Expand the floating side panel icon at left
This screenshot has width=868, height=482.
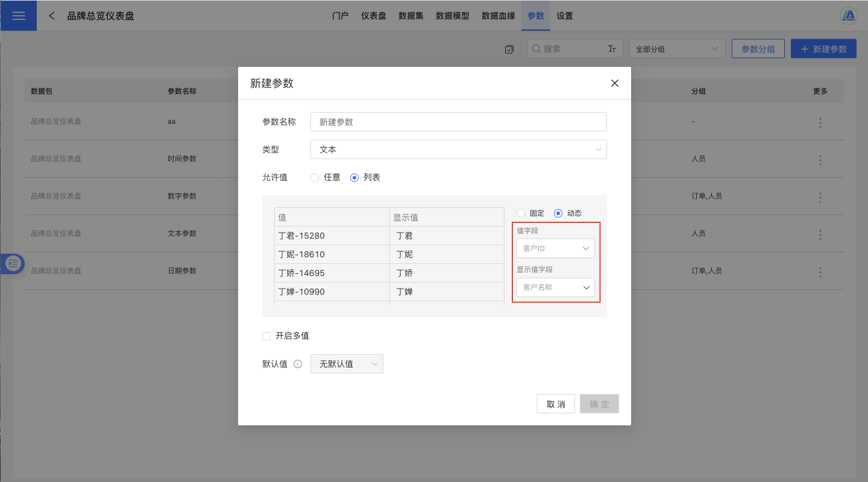[x=13, y=264]
